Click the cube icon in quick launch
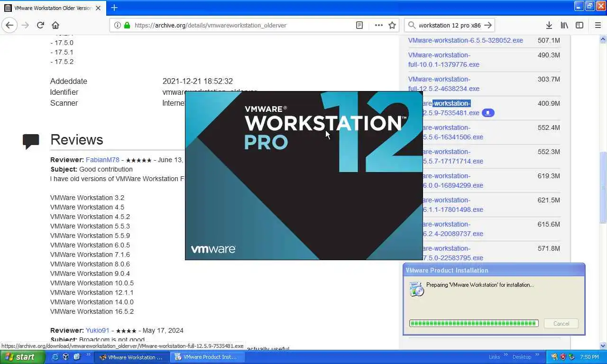The width and height of the screenshot is (607, 364). click(66, 357)
